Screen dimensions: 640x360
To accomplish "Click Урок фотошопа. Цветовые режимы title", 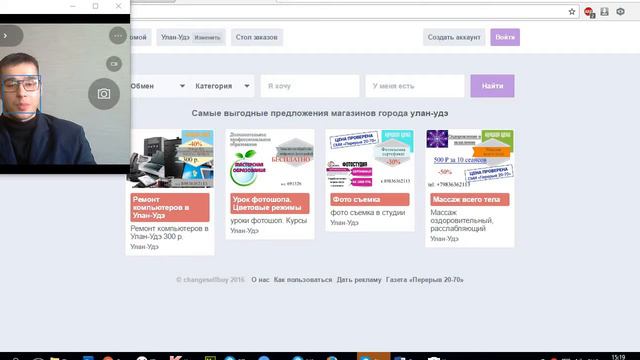I will click(x=270, y=203).
